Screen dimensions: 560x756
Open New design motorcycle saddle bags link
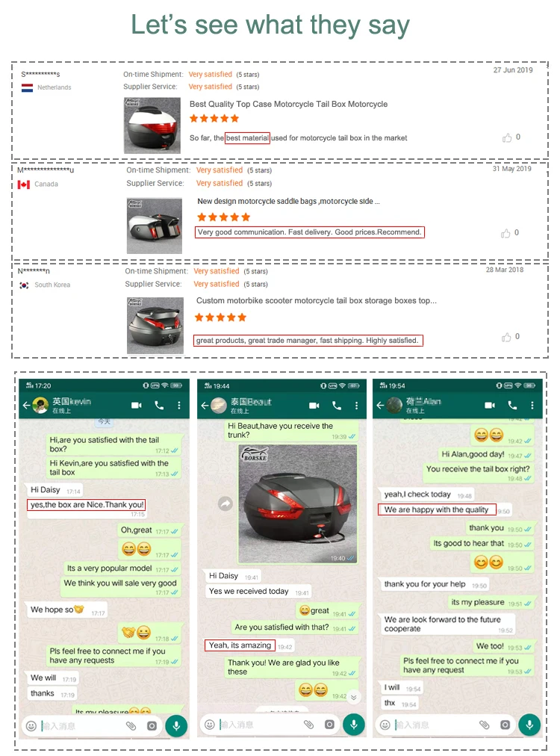[288, 202]
